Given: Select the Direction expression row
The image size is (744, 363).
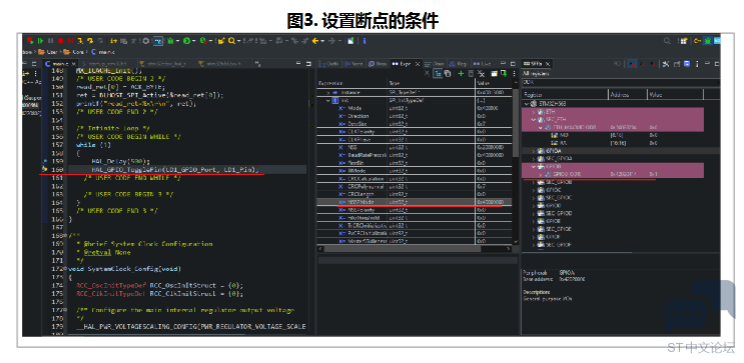Looking at the screenshot, I should pos(414,116).
